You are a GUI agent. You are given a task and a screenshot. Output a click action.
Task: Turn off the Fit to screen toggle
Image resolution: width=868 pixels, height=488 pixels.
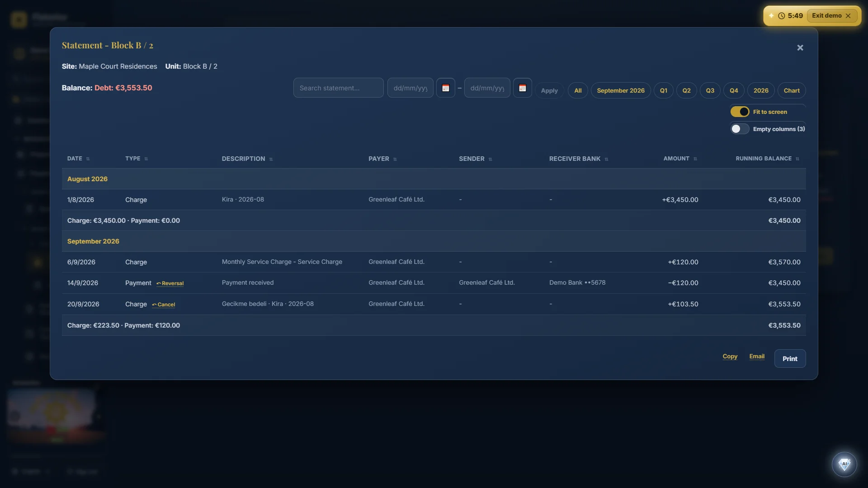(x=740, y=112)
